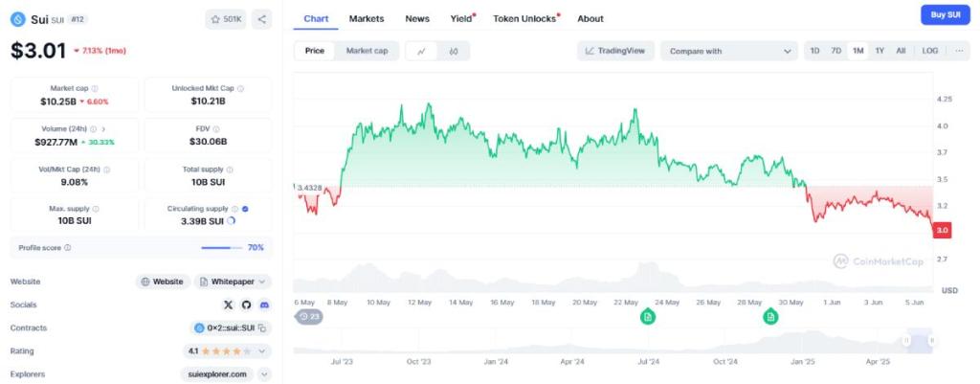Switch to candlestick chart view icon
This screenshot has width=980, height=384.
(x=454, y=51)
